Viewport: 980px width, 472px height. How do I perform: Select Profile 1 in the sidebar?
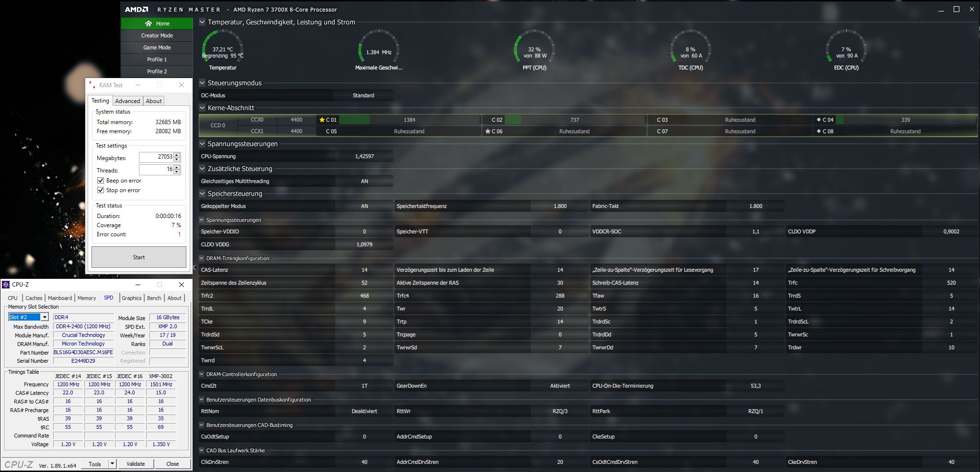tap(157, 59)
